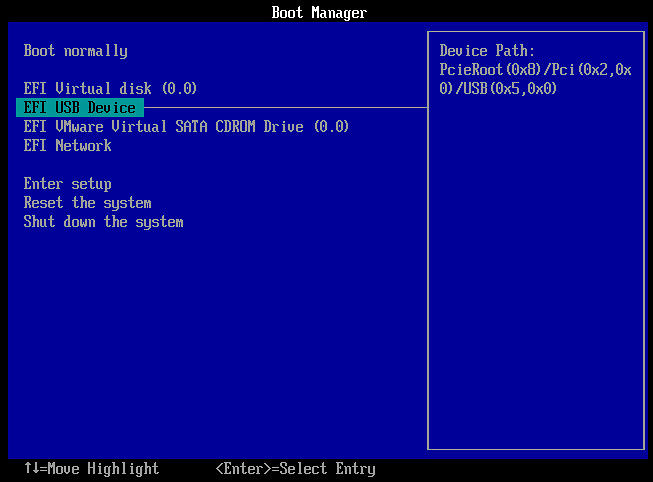Choose EFI Virtual disk (0.0) entry
This screenshot has width=653, height=482.
click(110, 88)
